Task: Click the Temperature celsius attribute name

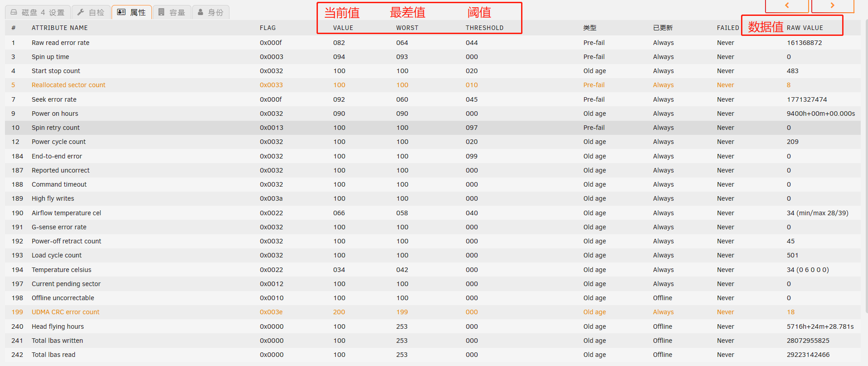Action: [x=61, y=270]
